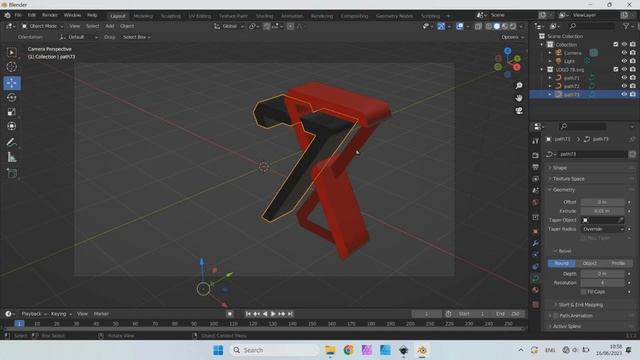Select the Measure tool
640x360 pixels.
(x=11, y=157)
